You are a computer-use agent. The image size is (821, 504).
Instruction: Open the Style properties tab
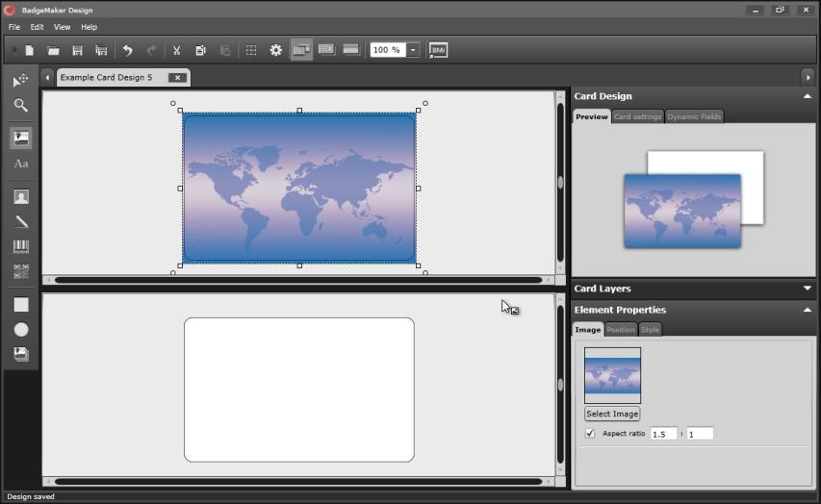pyautogui.click(x=650, y=329)
